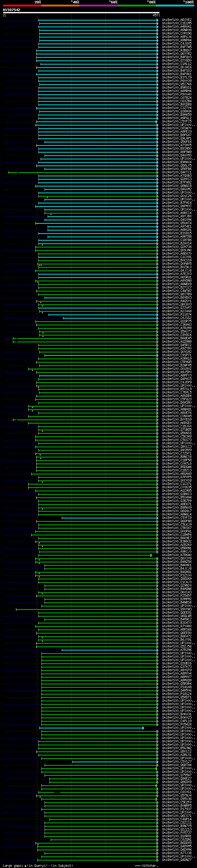Viewport: 197px width, 868px height.
Task: Select hit label UniRef100_Q1DP75
Action: pos(177,321)
